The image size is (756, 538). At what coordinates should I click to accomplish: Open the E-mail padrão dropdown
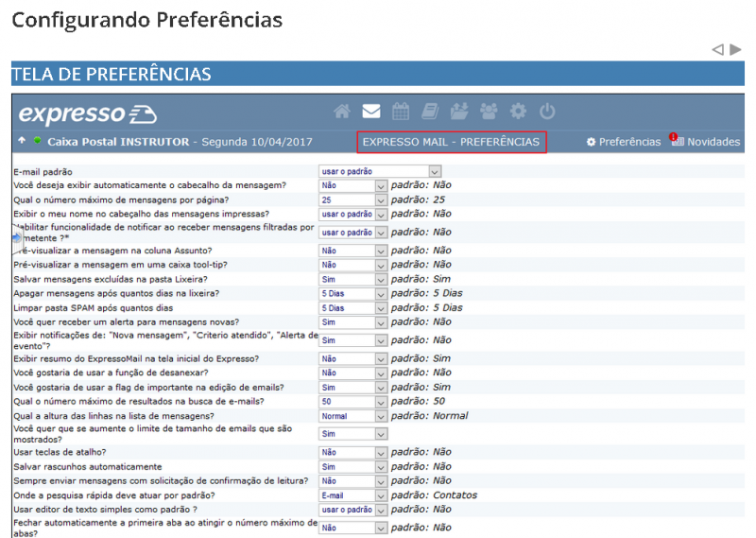pyautogui.click(x=380, y=171)
